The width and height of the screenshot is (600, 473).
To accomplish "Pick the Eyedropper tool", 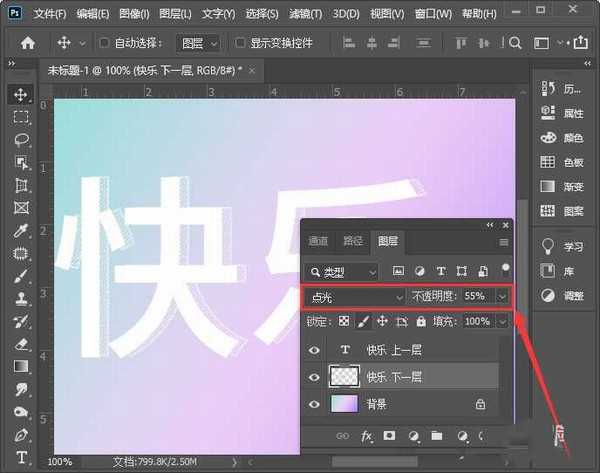I will pos(21,231).
